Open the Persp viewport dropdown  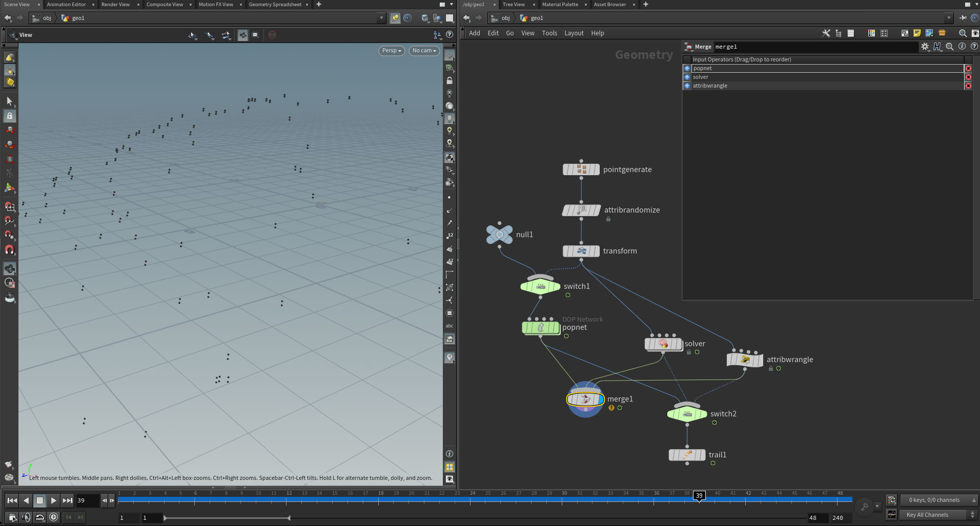(x=392, y=51)
